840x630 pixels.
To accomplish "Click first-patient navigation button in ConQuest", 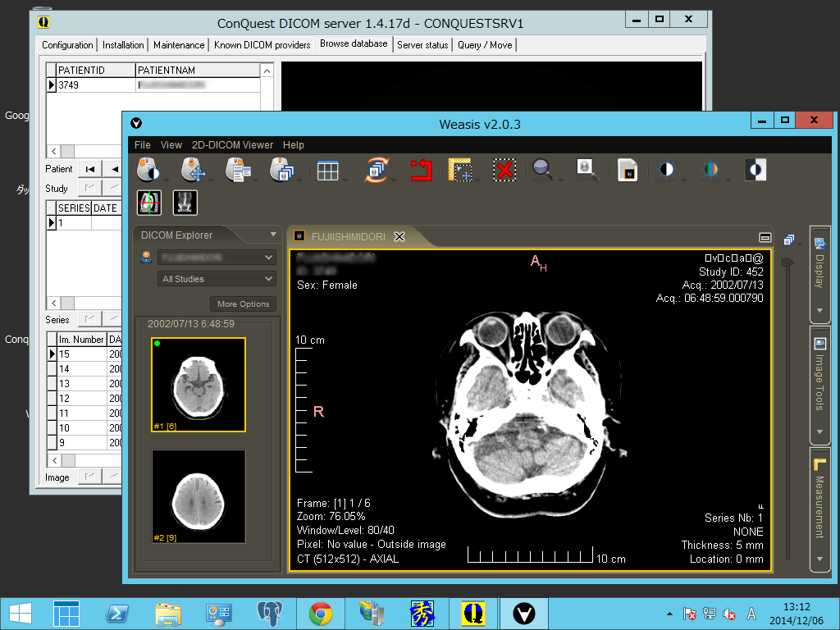I will [x=90, y=169].
